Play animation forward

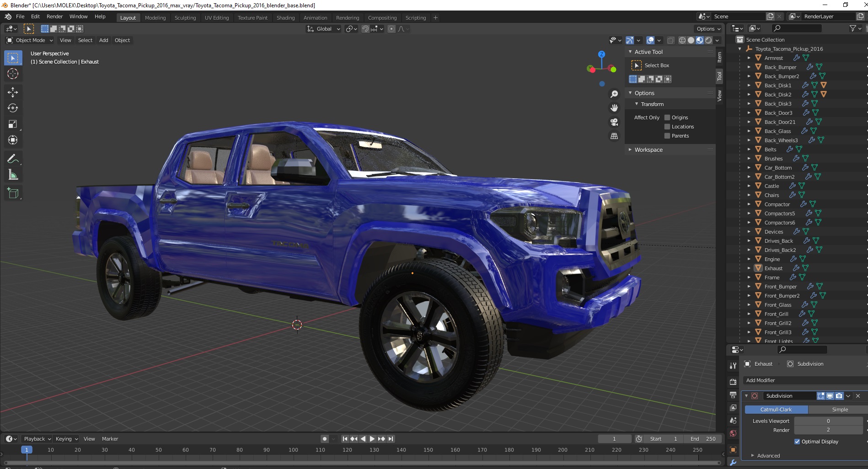pos(372,439)
